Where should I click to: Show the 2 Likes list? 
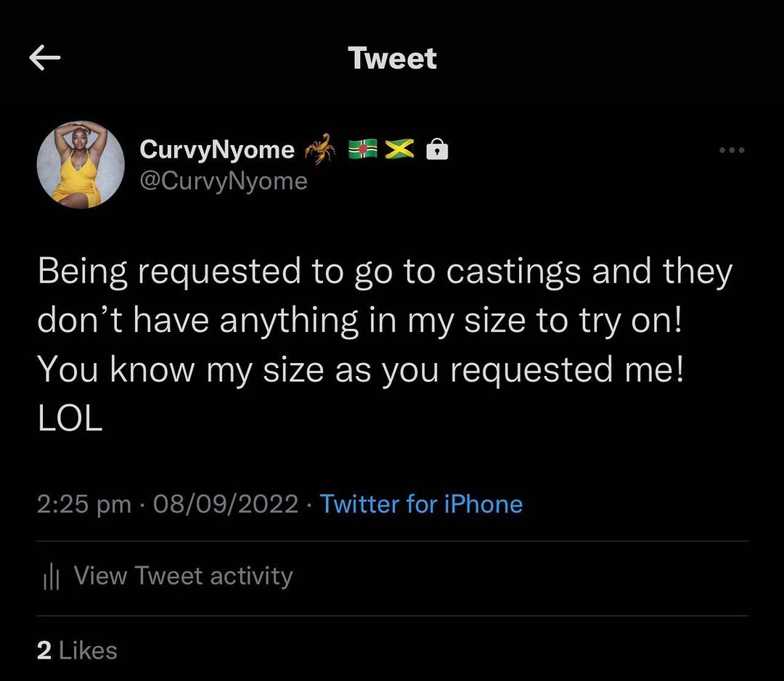click(x=77, y=651)
